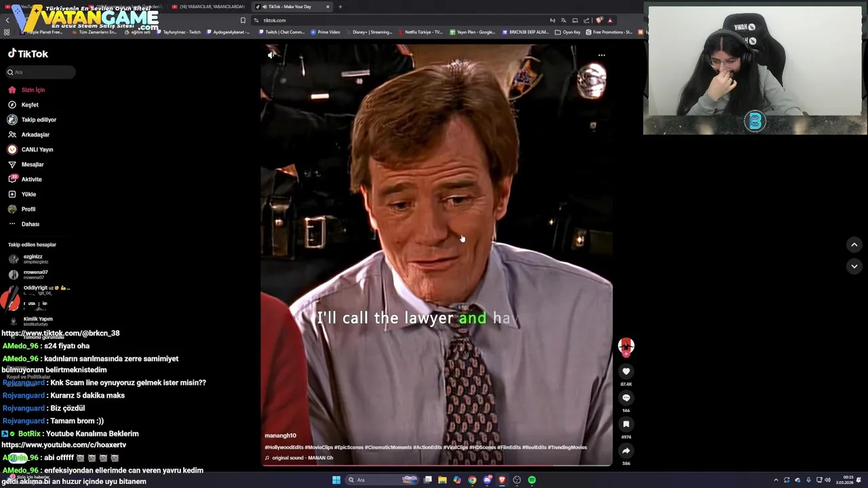The width and height of the screenshot is (868, 488).
Task: Open the Windows Start menu
Action: pos(336,480)
